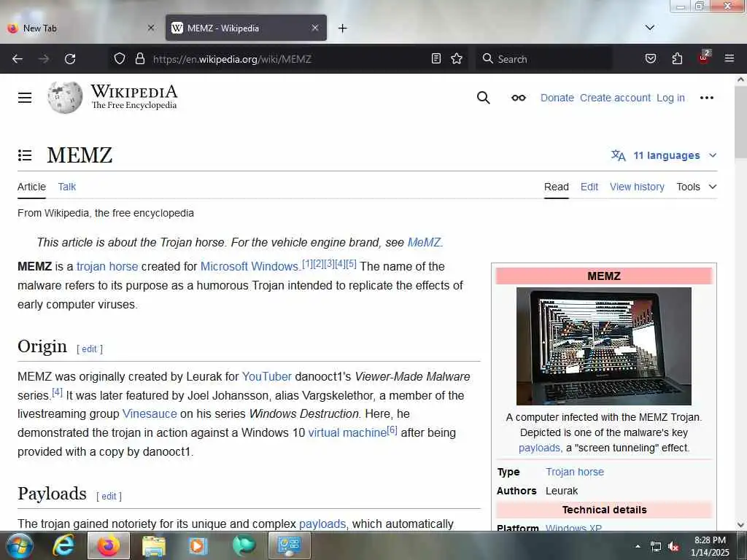
Task: Open the shield tracking protection icon
Action: (x=120, y=58)
